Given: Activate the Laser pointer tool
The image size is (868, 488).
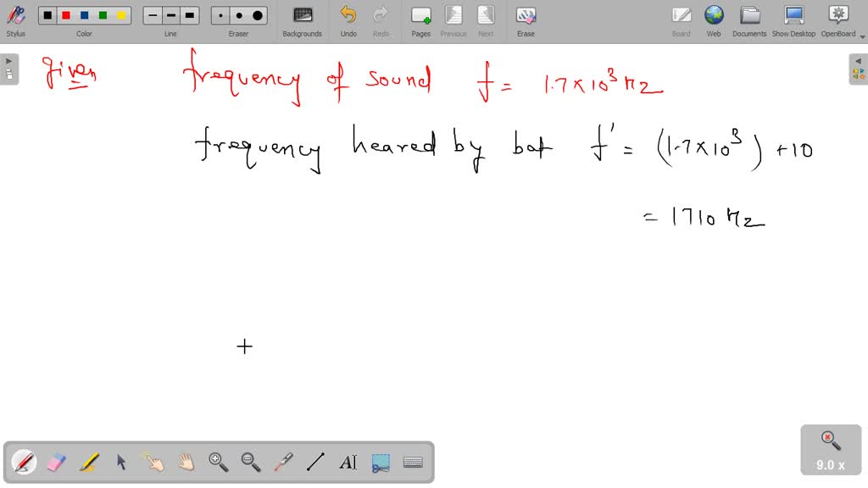Looking at the screenshot, I should pos(282,462).
